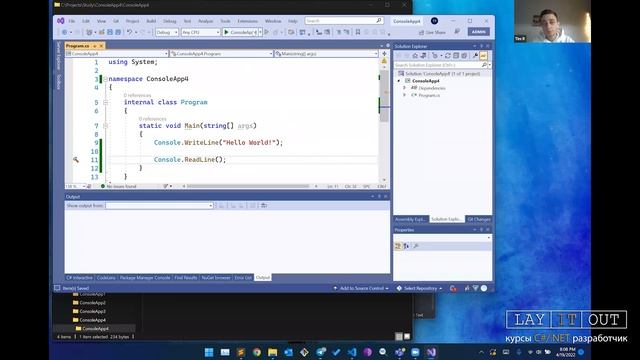Expand the Dependencies node in Solution Explorer
The width and height of the screenshot is (640, 360).
(404, 88)
